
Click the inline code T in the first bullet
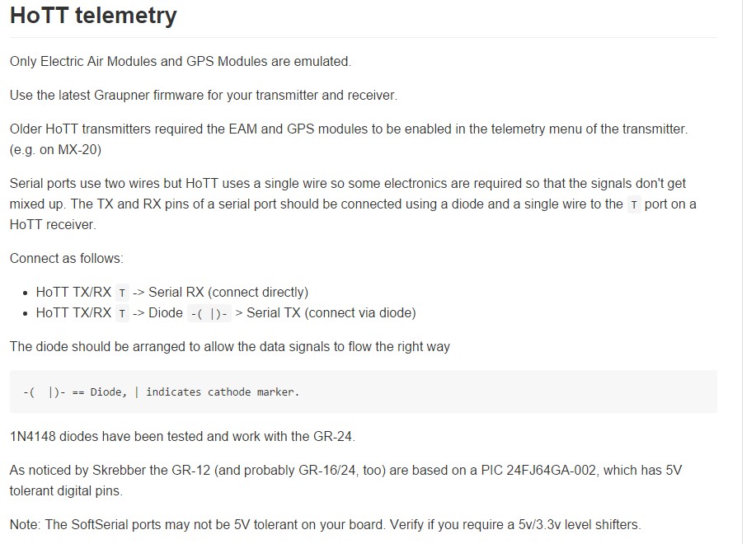(122, 293)
